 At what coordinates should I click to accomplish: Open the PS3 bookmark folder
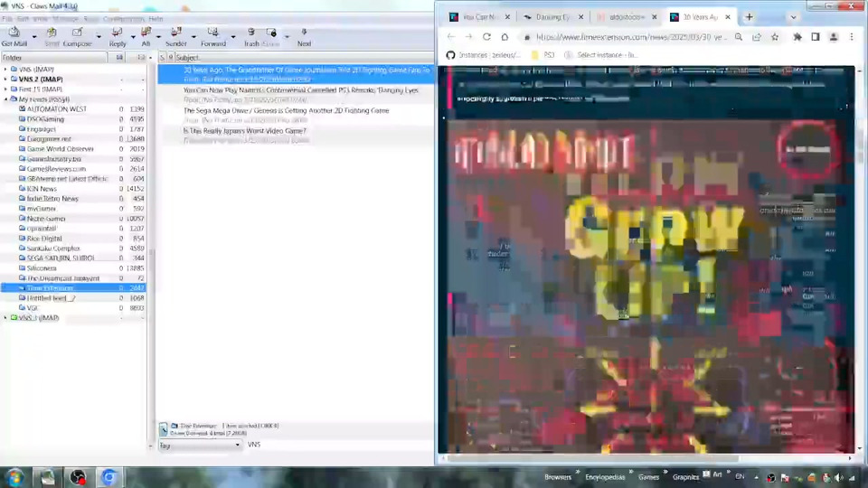click(542, 55)
